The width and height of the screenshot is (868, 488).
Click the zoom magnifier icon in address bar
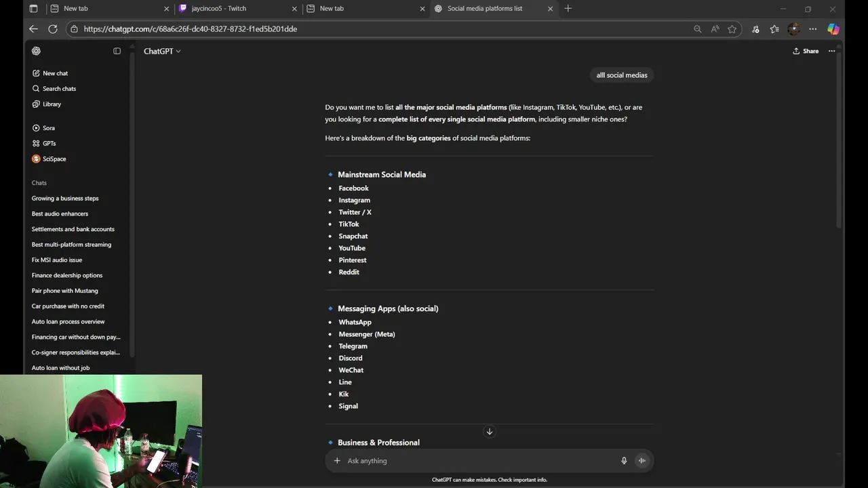pos(697,29)
